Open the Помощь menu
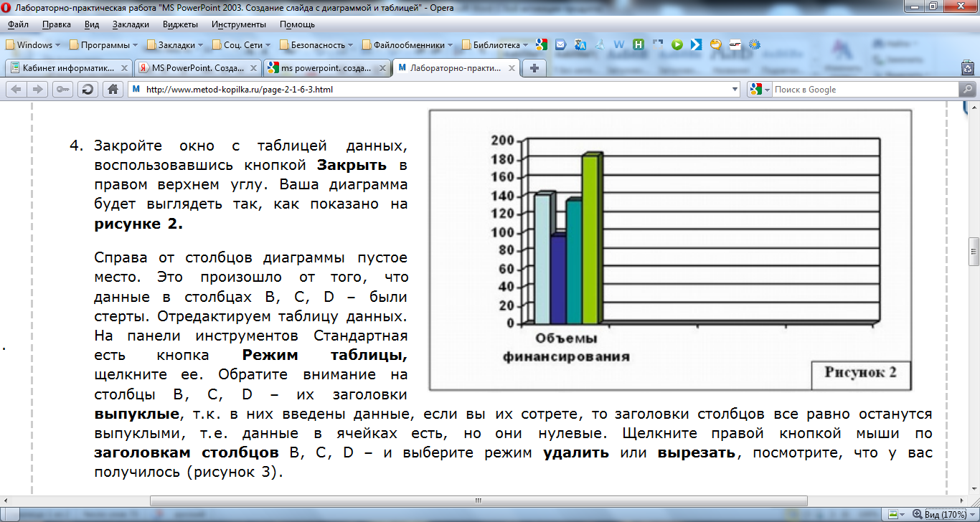Image resolution: width=980 pixels, height=522 pixels. [297, 24]
